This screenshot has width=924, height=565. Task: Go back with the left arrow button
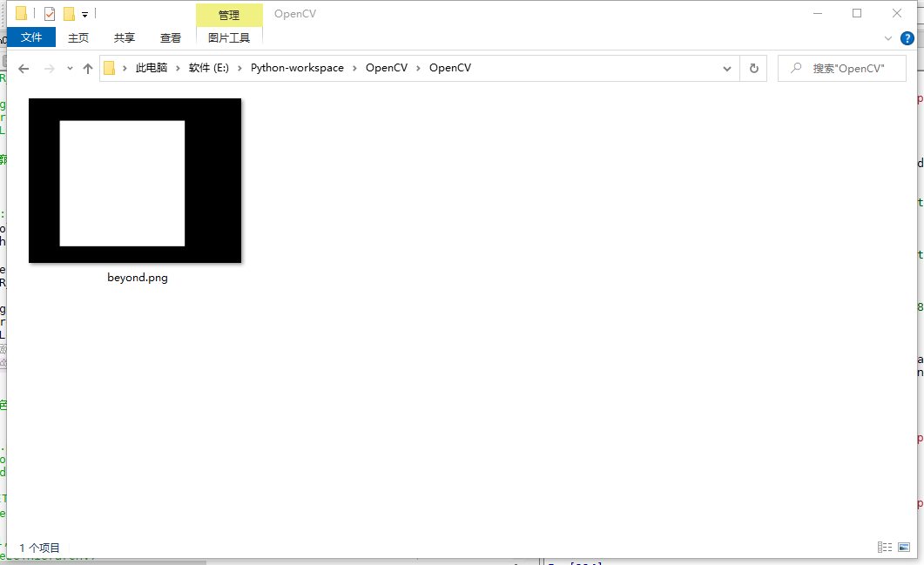pyautogui.click(x=24, y=69)
